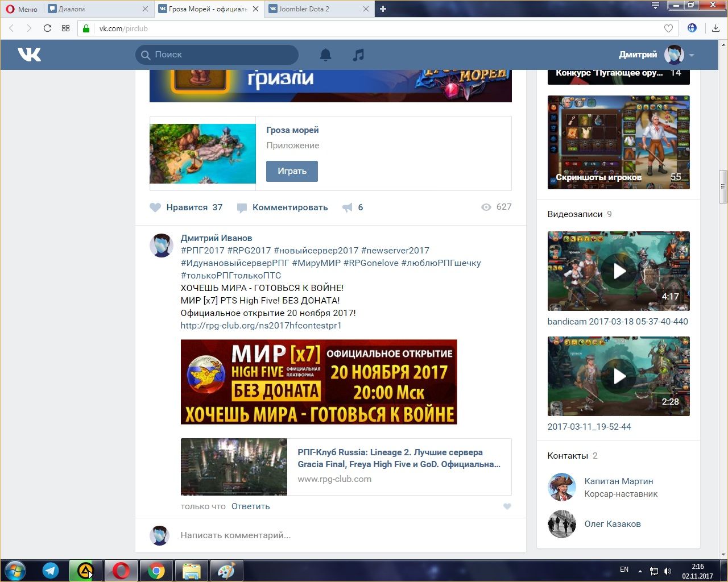The width and height of the screenshot is (728, 582).
Task: Show hidden system tray icons arrow
Action: coord(640,571)
